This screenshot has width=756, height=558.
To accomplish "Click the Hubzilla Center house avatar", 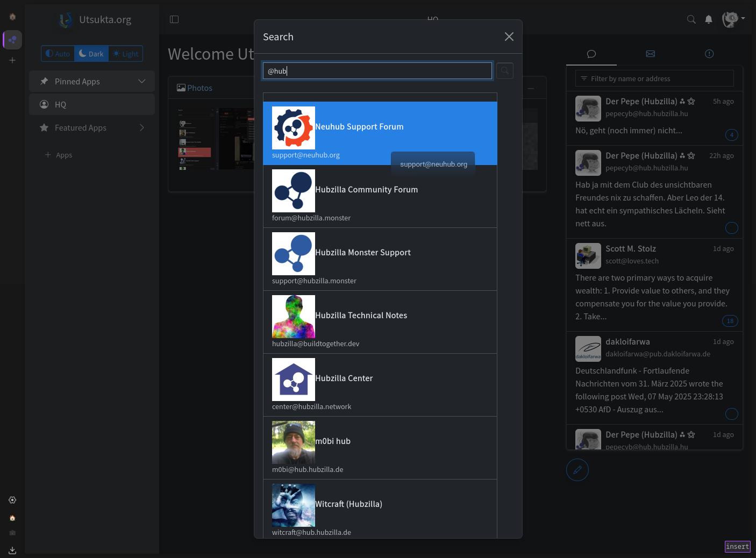I will pos(294,380).
